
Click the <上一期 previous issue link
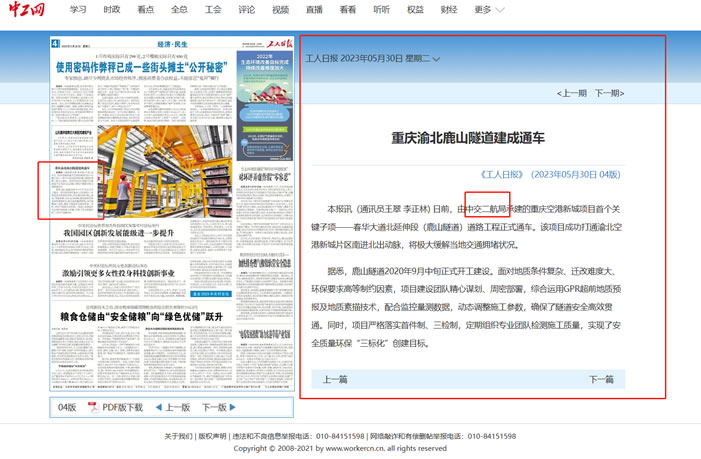pyautogui.click(x=572, y=93)
